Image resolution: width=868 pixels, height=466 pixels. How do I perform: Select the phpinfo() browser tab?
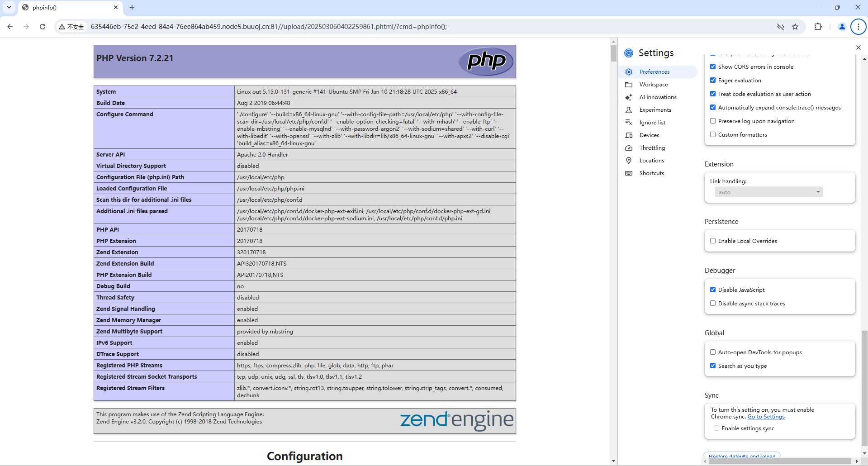pos(70,8)
